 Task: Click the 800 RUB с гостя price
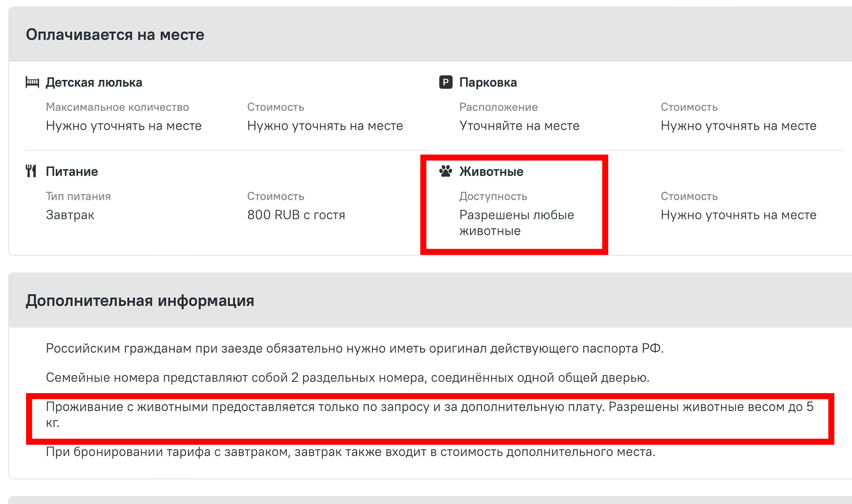click(296, 215)
